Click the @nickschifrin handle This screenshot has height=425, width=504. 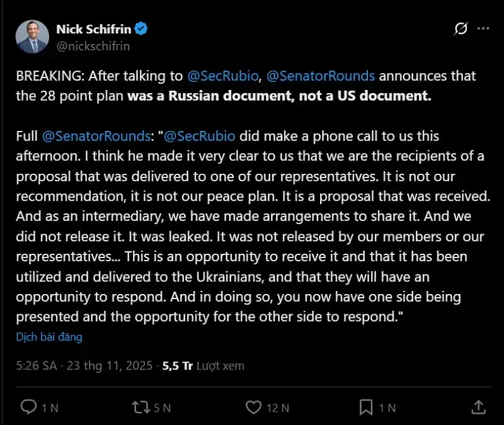[x=93, y=45]
